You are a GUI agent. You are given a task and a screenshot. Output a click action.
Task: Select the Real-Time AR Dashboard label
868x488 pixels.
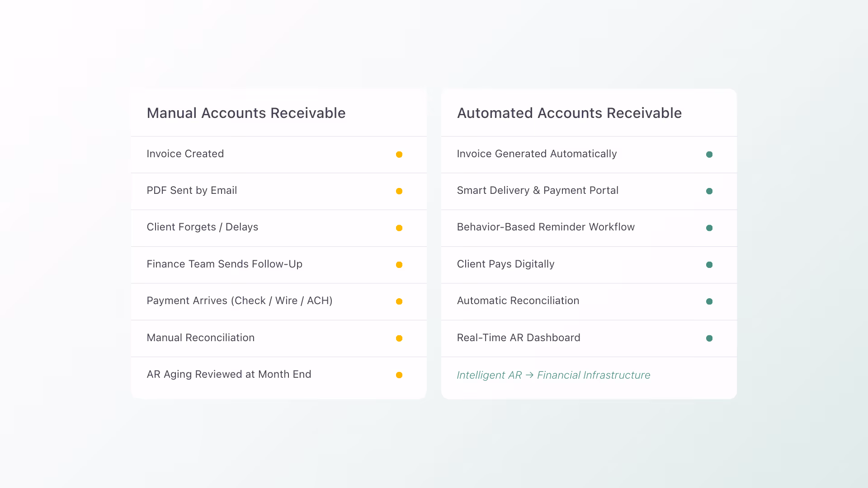[x=519, y=338]
